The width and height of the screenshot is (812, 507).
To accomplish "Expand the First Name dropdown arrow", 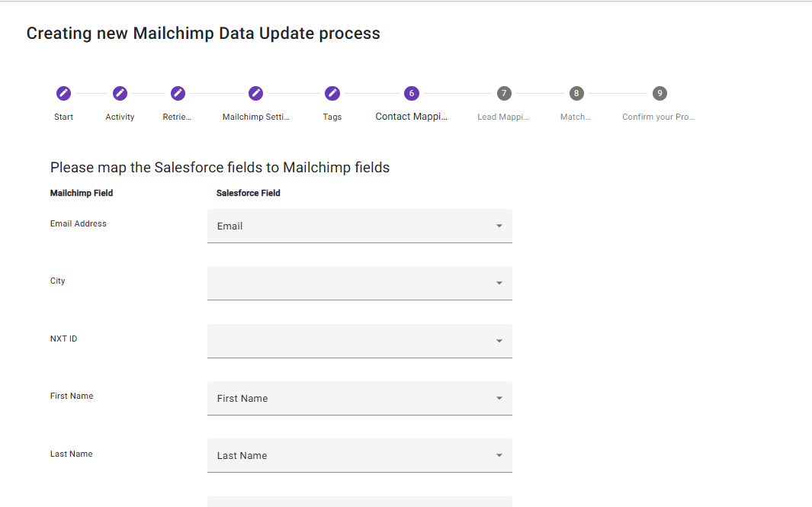I will coord(499,398).
